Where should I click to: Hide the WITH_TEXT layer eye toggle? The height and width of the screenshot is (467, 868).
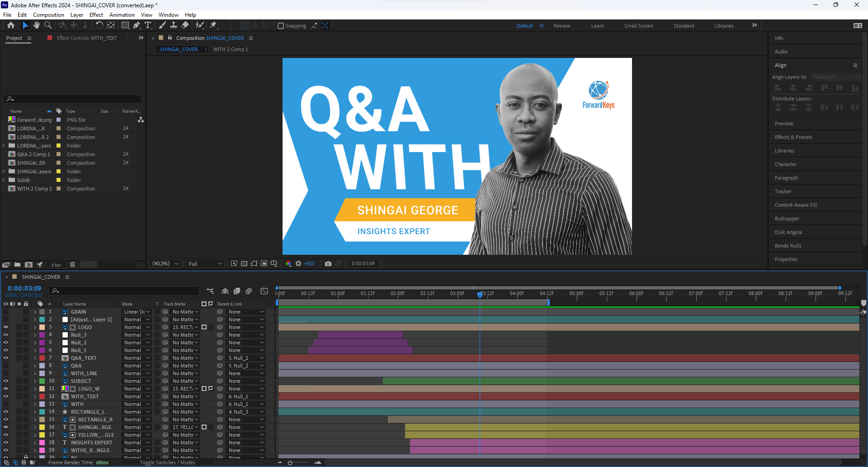tap(6, 396)
